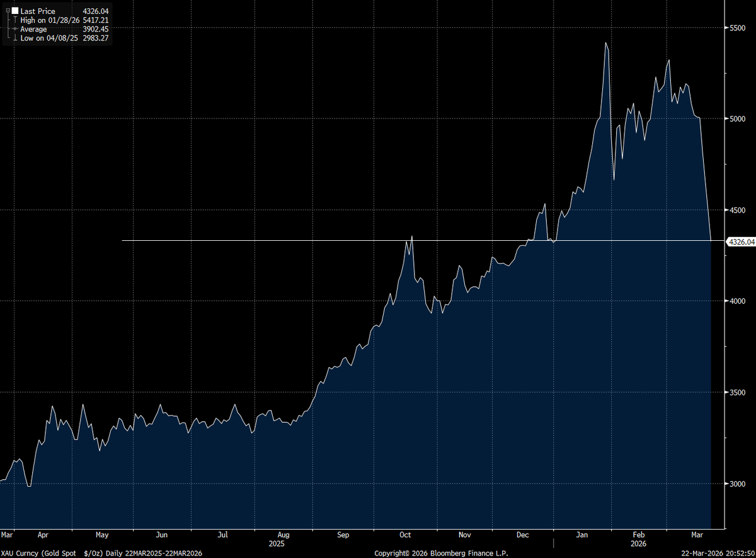The width and height of the screenshot is (756, 558).
Task: Click the Jan x-axis label
Action: click(x=583, y=535)
